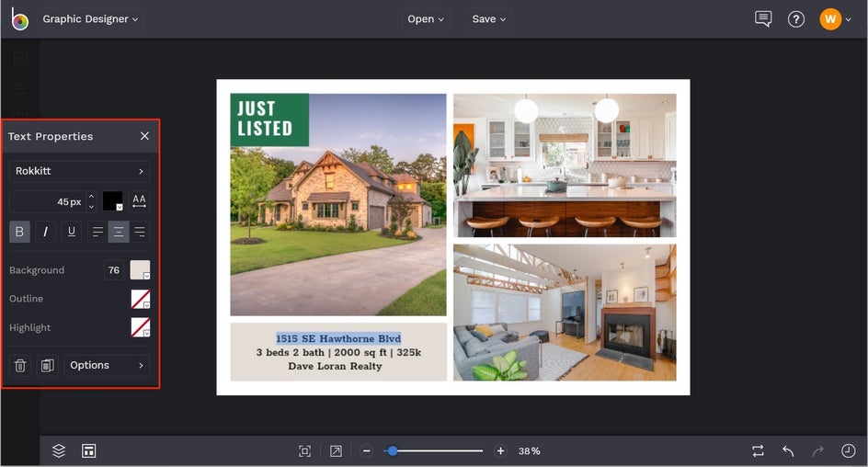The image size is (868, 467).
Task: Click the Dave Loran Realty text
Action: pos(335,366)
